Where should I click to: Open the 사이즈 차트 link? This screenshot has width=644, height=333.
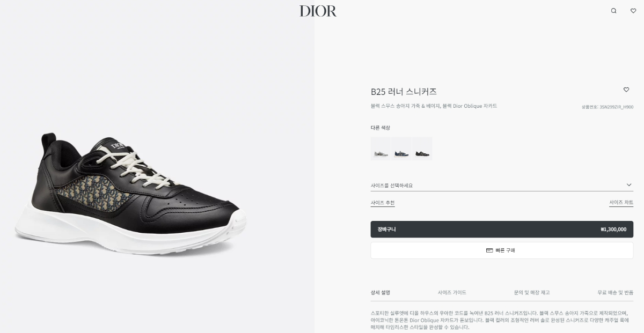[x=621, y=203]
